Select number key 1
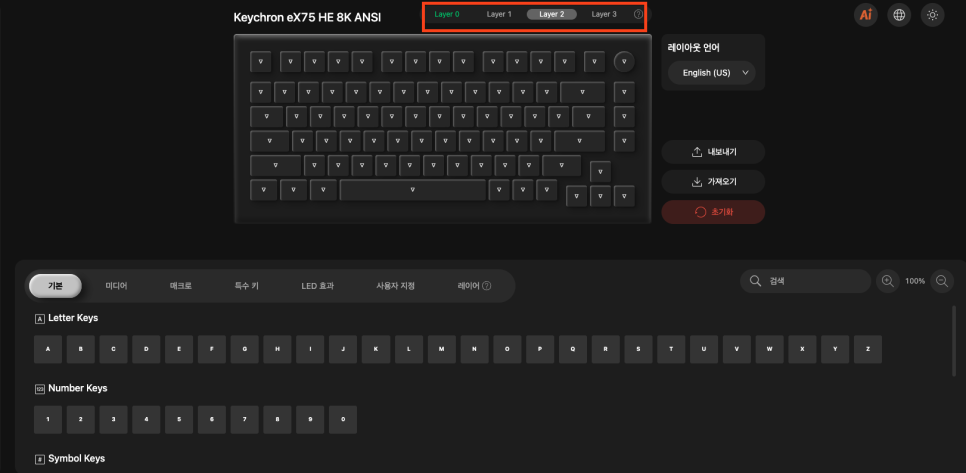The image size is (966, 473). 49,419
